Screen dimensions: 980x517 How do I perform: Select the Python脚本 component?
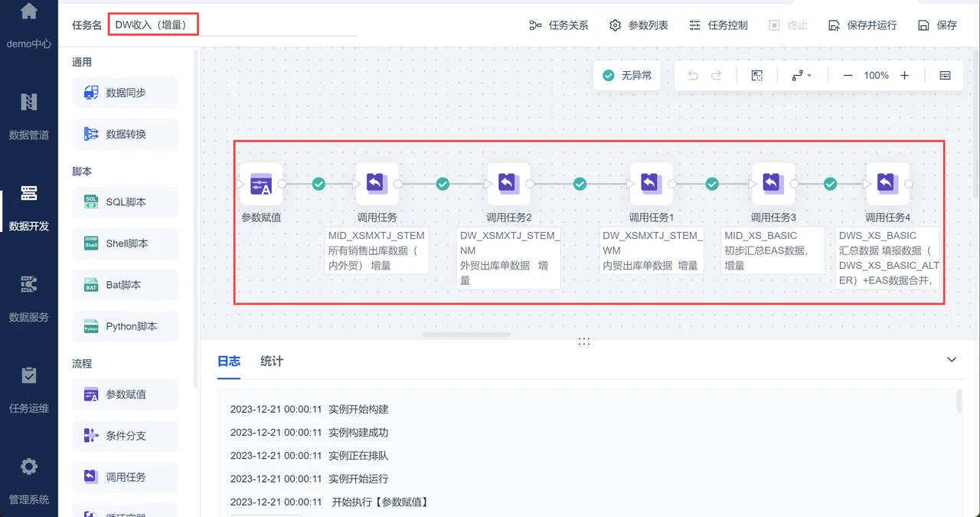coord(126,326)
